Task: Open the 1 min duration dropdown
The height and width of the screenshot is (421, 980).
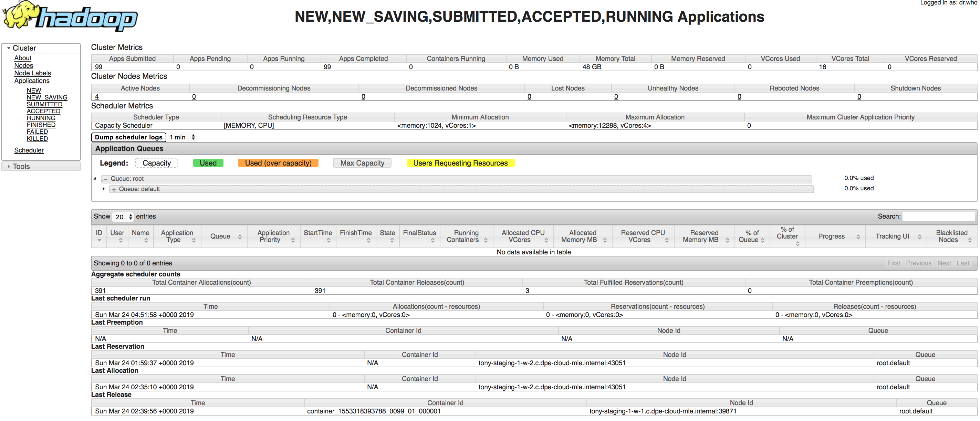Action: (182, 137)
